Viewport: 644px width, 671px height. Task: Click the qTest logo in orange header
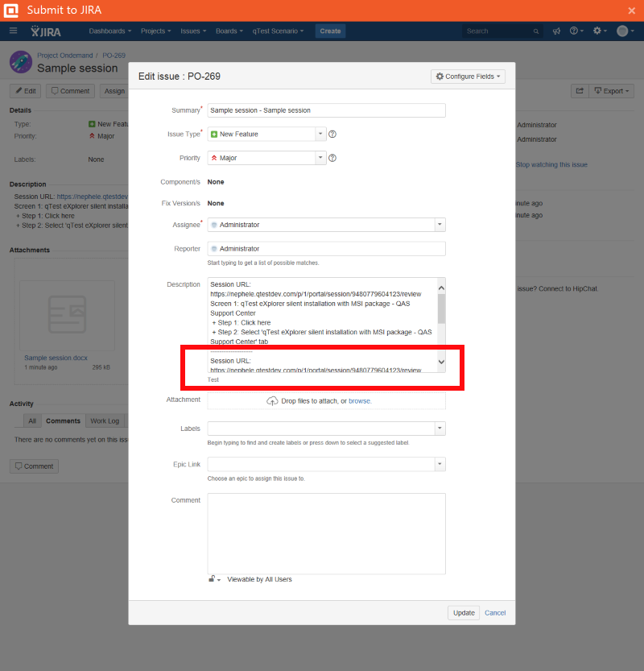(x=11, y=10)
